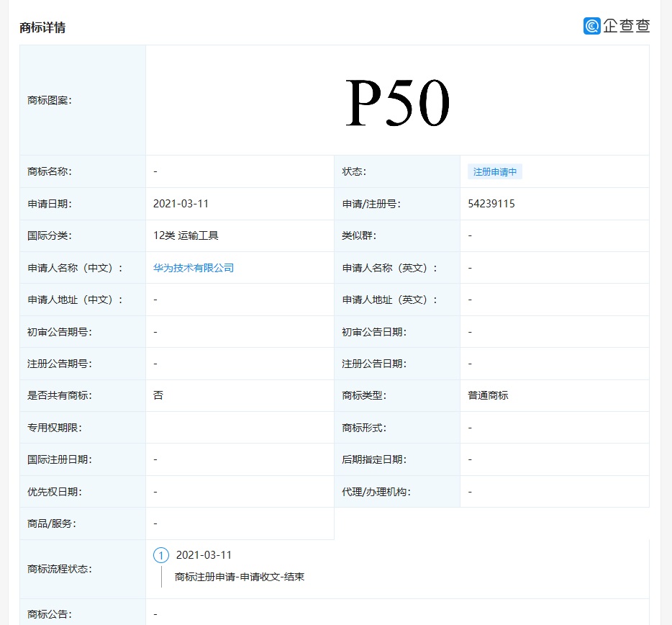Click the 申请/注册号: label
The width and height of the screenshot is (672, 625).
pyautogui.click(x=371, y=204)
